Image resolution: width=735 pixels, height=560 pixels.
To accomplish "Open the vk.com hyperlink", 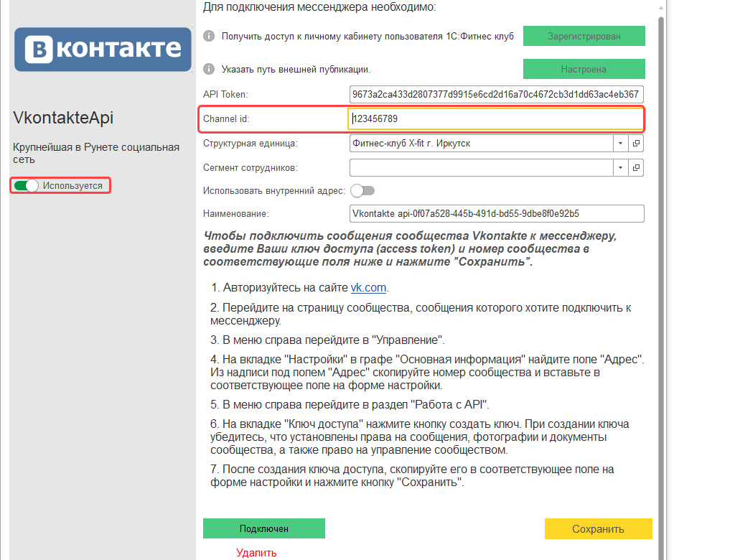I will coord(368,288).
